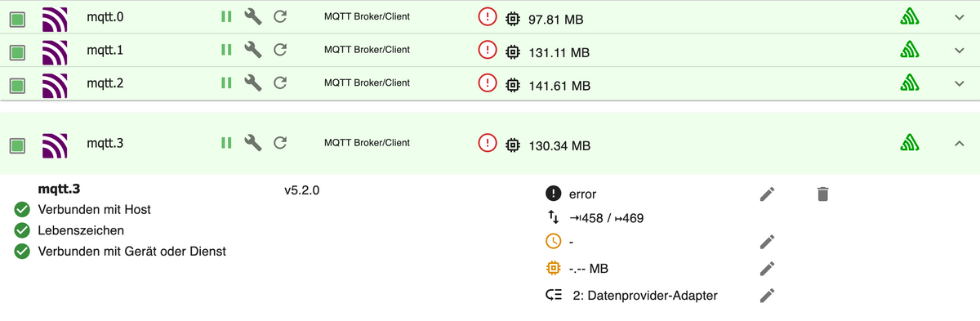Select the mqtt.2 instance name
Viewport: 980px width, 321px height.
pos(105,82)
